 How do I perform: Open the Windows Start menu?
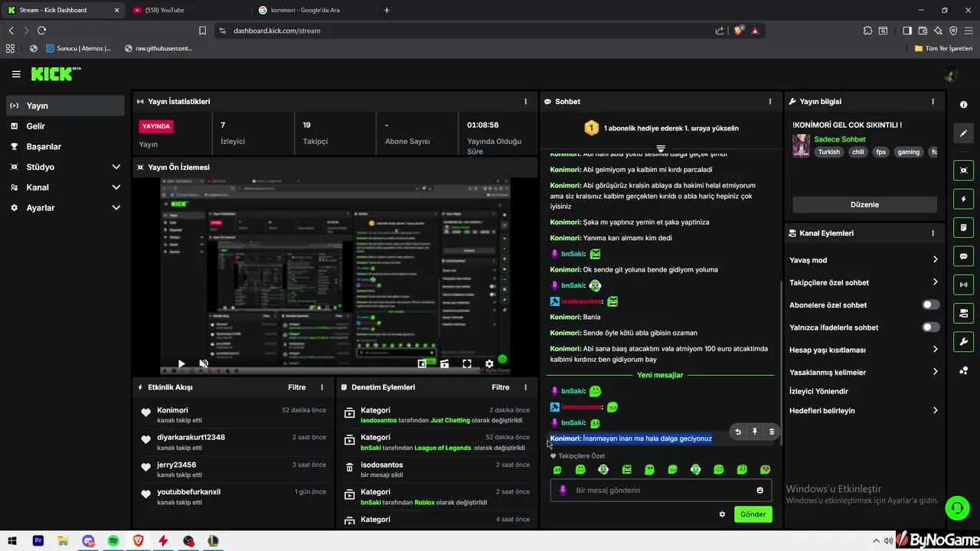(x=13, y=541)
